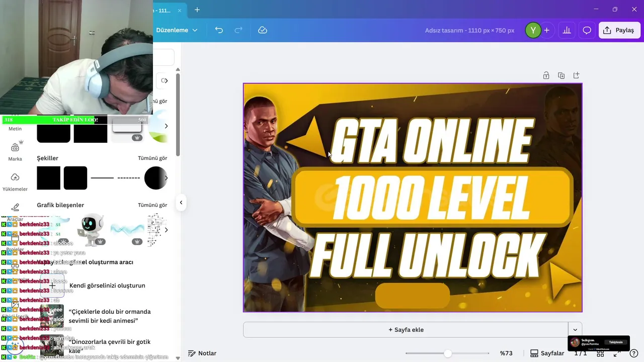Check the cloud save status icon
The height and width of the screenshot is (362, 644).
pyautogui.click(x=263, y=30)
